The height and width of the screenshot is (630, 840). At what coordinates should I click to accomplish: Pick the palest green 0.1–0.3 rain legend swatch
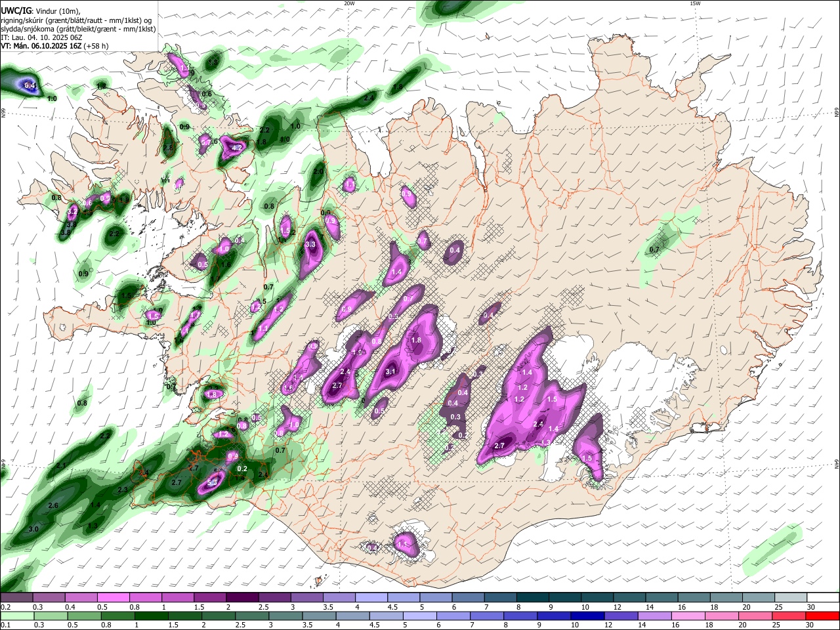click(16, 616)
